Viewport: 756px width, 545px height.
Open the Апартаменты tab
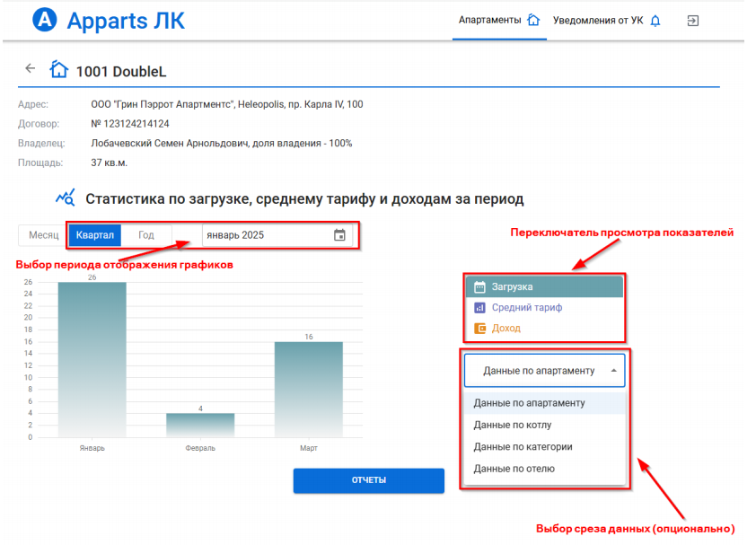[490, 20]
